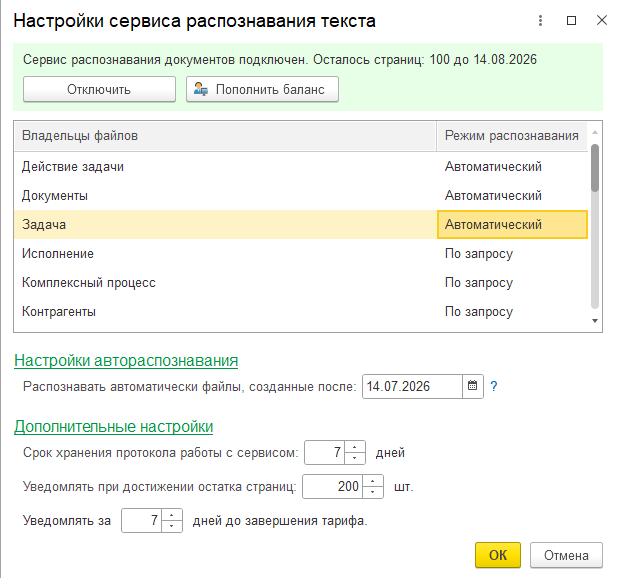The width and height of the screenshot is (617, 578).
Task: Confirm settings with the ОК button
Action: [498, 555]
